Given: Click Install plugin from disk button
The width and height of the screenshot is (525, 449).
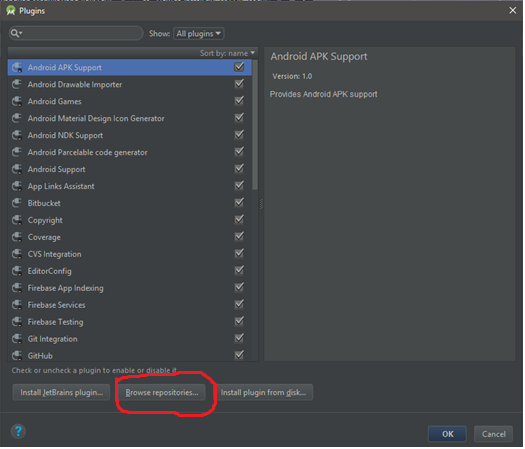Looking at the screenshot, I should [x=264, y=393].
